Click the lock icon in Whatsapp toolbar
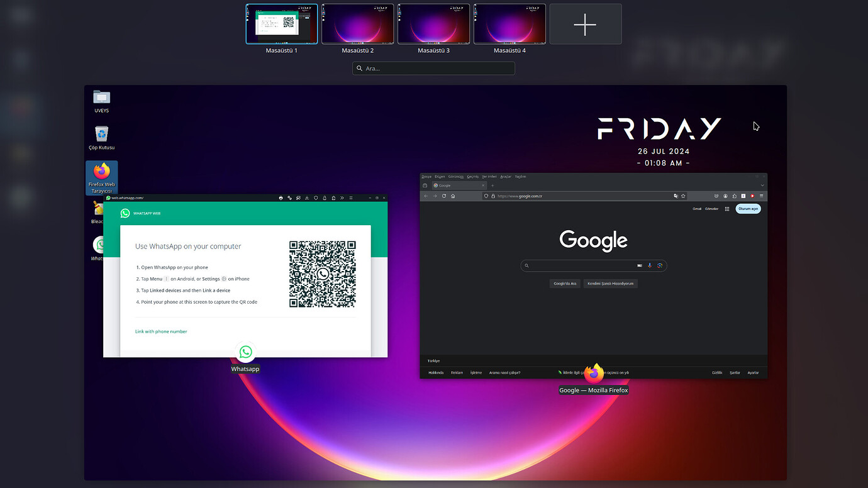Image resolution: width=868 pixels, height=488 pixels. coord(325,198)
